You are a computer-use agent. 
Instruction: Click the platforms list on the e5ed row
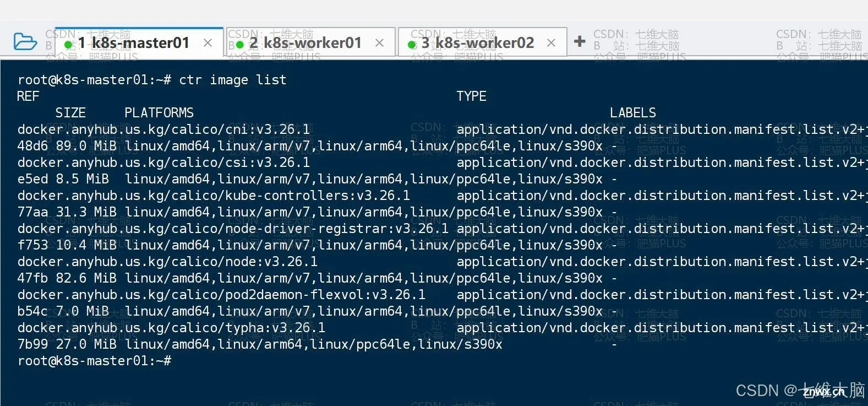(364, 179)
